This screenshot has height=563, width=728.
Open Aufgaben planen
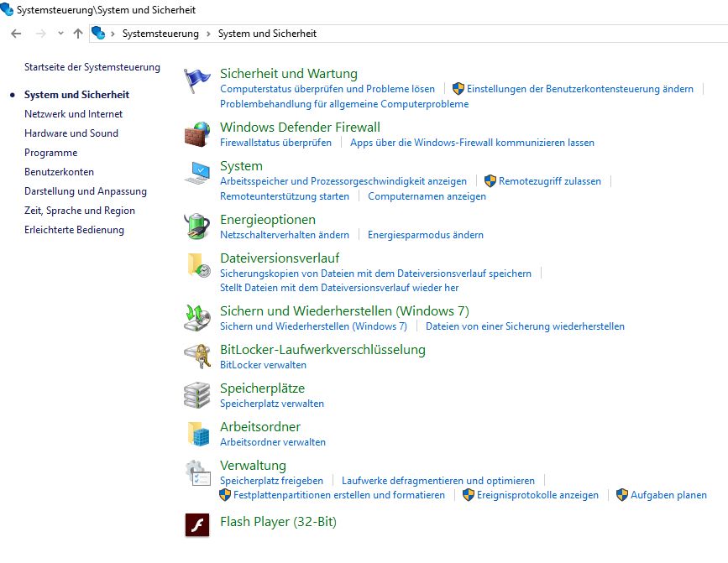click(x=668, y=495)
